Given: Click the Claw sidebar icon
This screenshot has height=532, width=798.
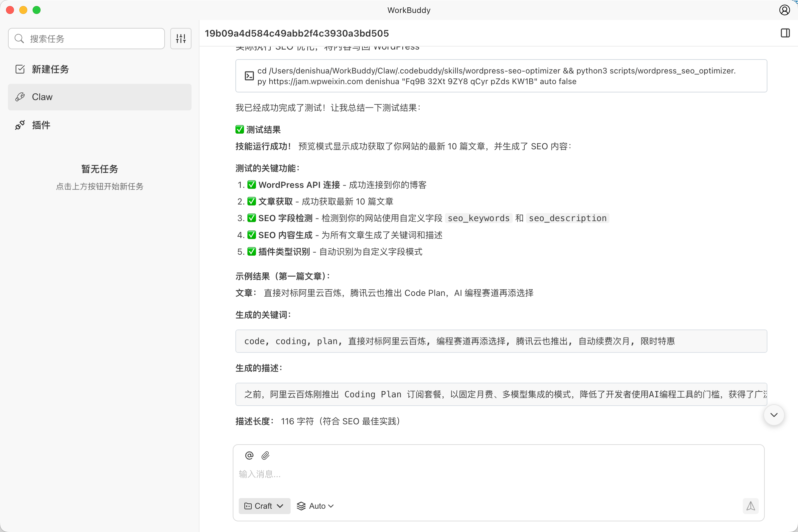Looking at the screenshot, I should (x=20, y=97).
